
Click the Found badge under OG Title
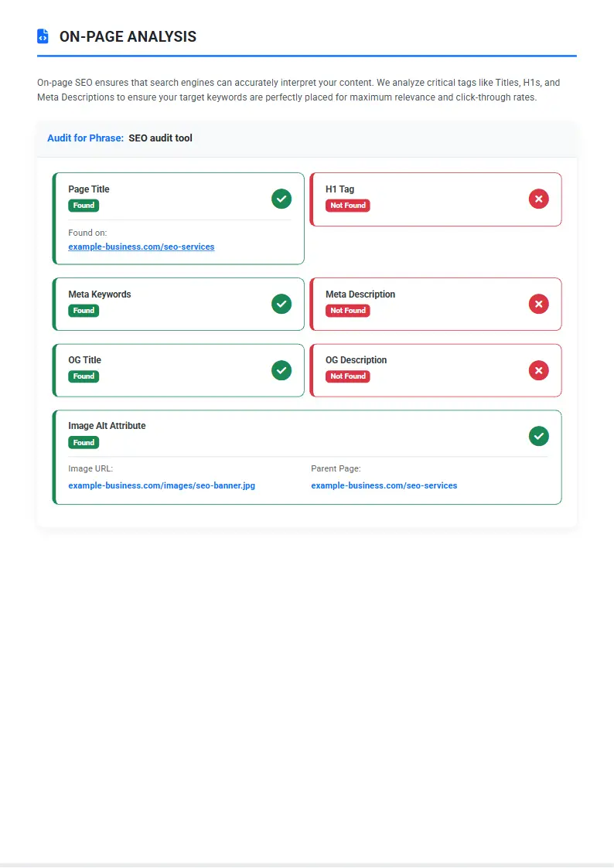click(x=84, y=376)
